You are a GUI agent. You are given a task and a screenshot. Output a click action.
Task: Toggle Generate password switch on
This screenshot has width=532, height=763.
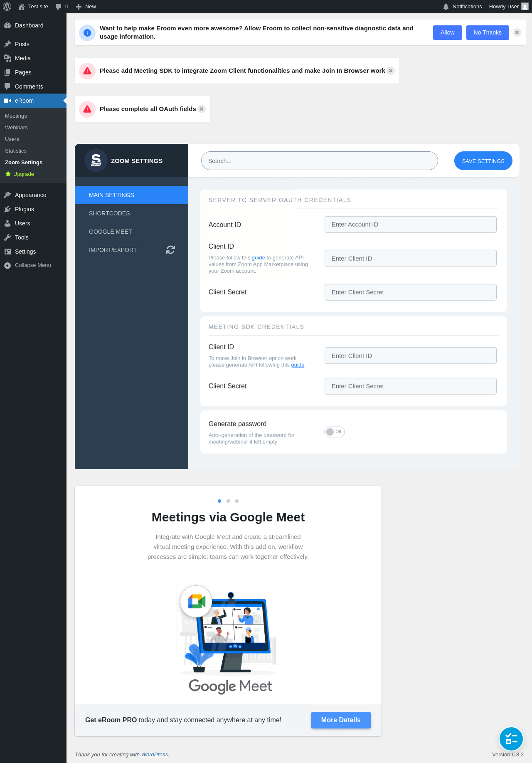click(335, 432)
